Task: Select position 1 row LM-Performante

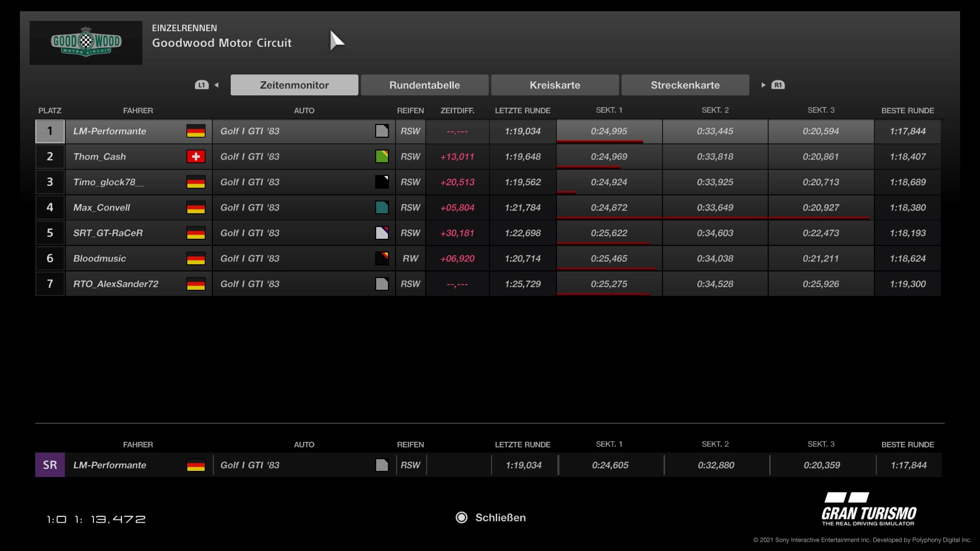Action: [110, 131]
